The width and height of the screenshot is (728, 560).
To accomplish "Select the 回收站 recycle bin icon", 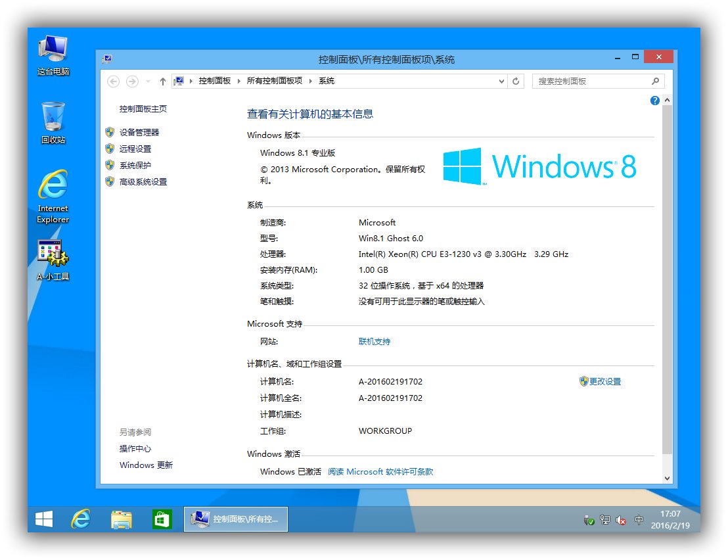I will tap(53, 123).
